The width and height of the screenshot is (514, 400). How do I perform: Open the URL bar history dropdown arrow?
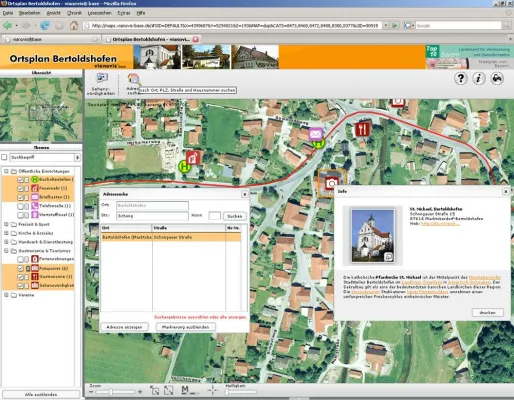click(x=386, y=25)
